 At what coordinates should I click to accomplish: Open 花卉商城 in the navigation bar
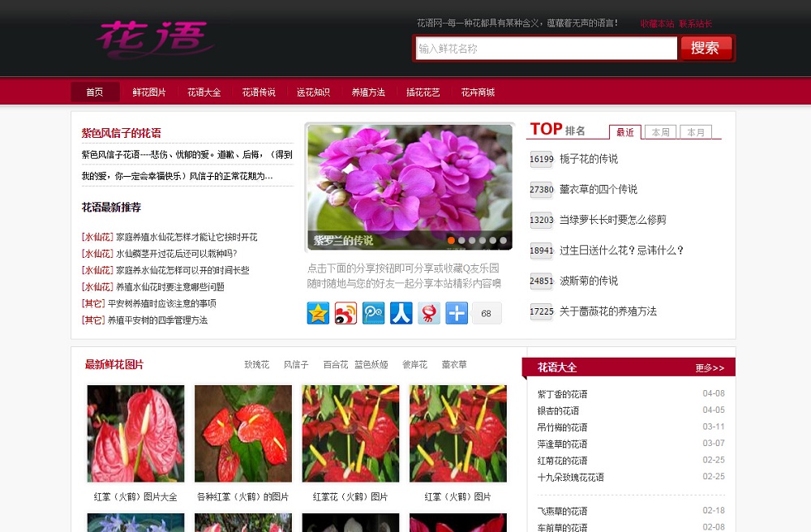[478, 92]
